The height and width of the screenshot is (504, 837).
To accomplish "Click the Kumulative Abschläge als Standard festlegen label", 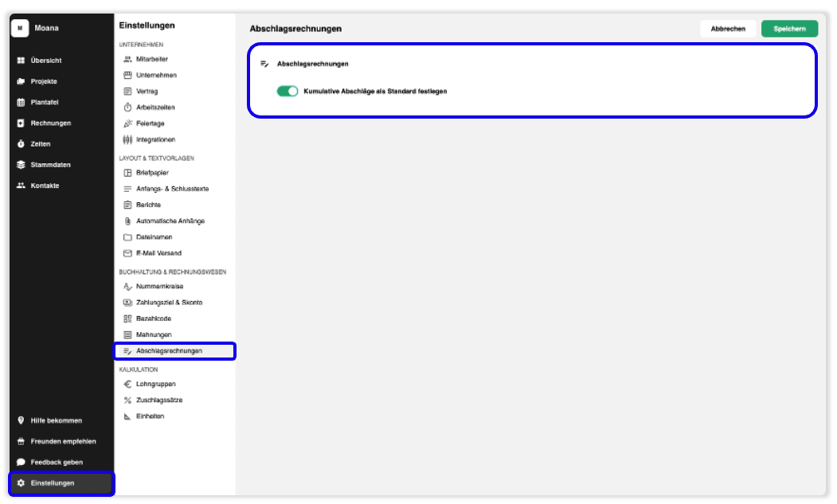I will [x=375, y=92].
